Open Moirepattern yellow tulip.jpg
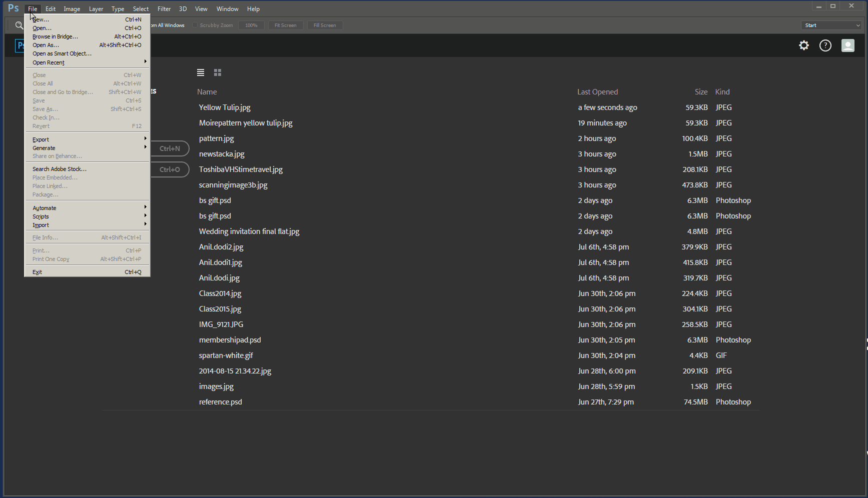This screenshot has height=498, width=868. (x=246, y=123)
